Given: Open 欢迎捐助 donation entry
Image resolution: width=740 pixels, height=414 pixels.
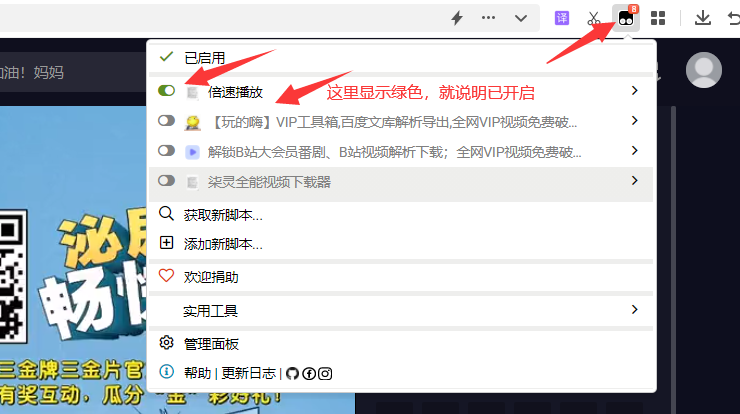Looking at the screenshot, I should (211, 277).
